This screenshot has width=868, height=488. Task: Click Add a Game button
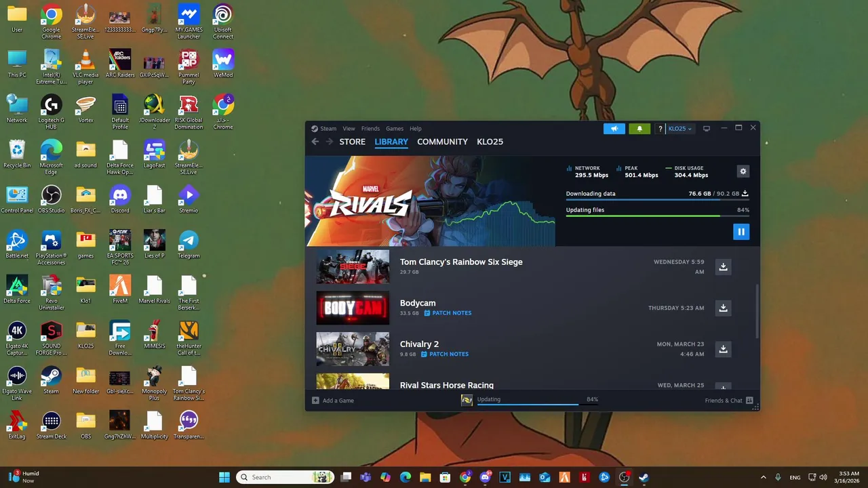(333, 401)
